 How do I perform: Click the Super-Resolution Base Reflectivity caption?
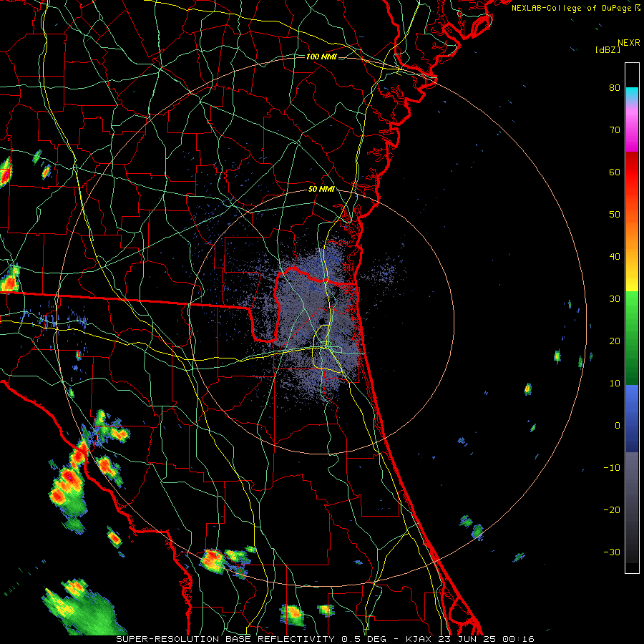[x=225, y=639]
